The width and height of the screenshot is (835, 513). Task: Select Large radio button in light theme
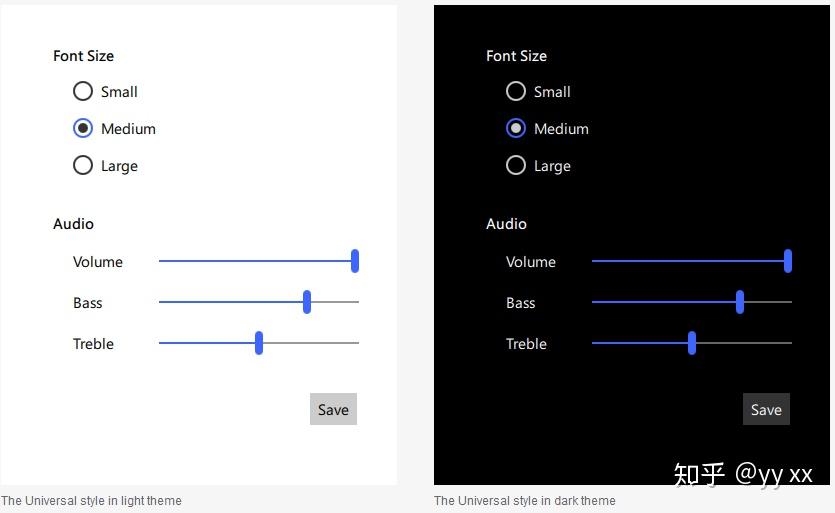[83, 166]
